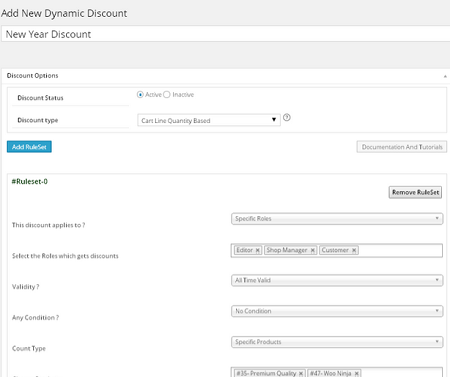450x377 pixels.
Task: Open Documentation And Tutorials
Action: coord(402,147)
